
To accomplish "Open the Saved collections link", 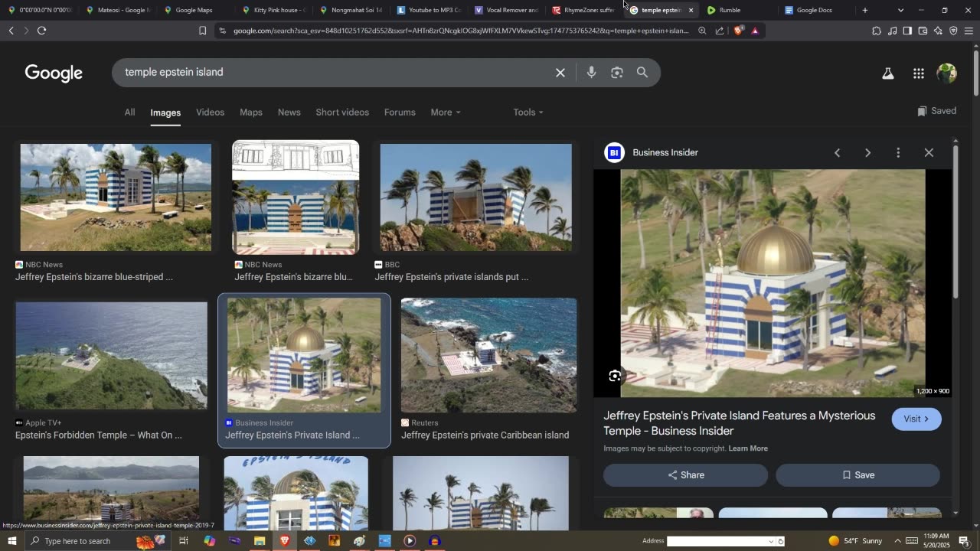I will click(936, 111).
